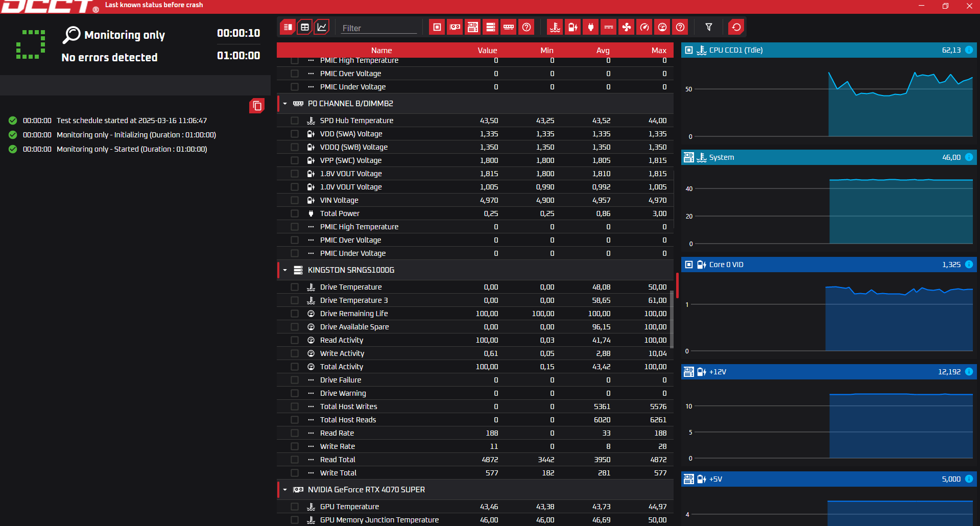Open info for the +5V graph
The image size is (980, 526).
pyautogui.click(x=969, y=479)
